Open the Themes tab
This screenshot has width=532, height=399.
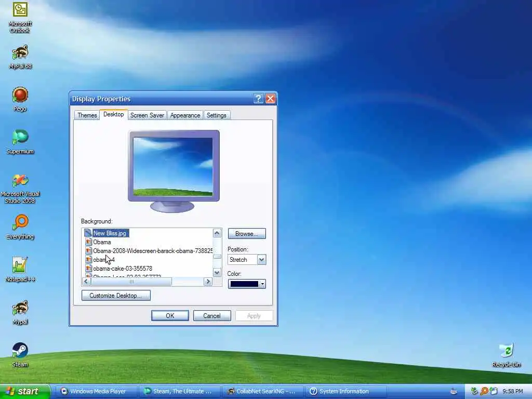(x=87, y=115)
